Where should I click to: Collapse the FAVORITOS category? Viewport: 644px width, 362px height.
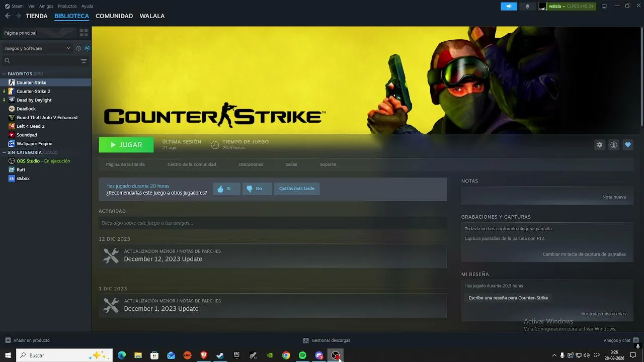click(x=5, y=74)
